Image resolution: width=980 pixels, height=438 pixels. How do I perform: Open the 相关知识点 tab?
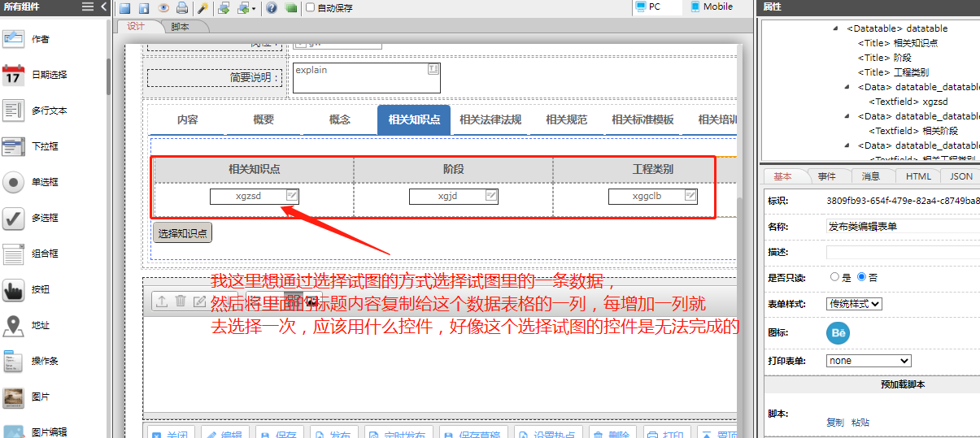pos(414,119)
